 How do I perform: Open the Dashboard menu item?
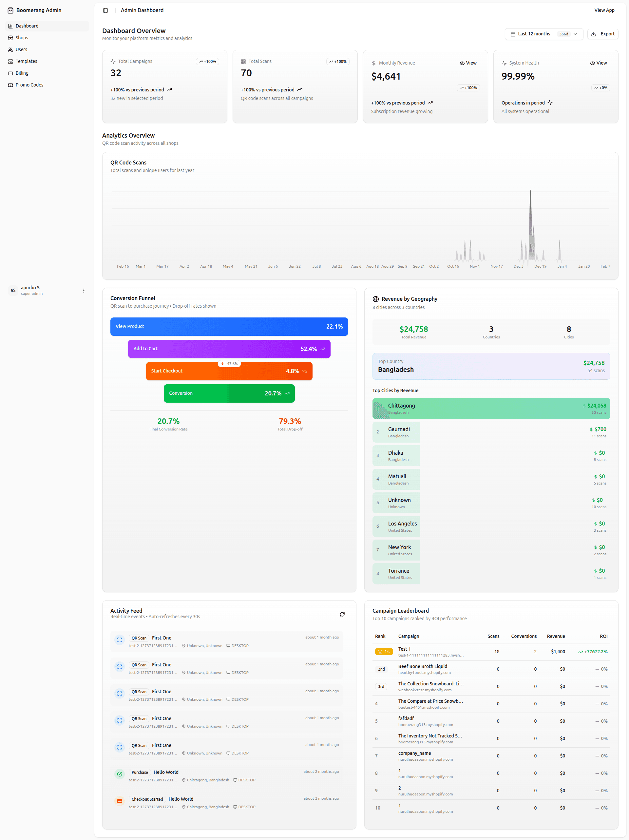tap(48, 26)
